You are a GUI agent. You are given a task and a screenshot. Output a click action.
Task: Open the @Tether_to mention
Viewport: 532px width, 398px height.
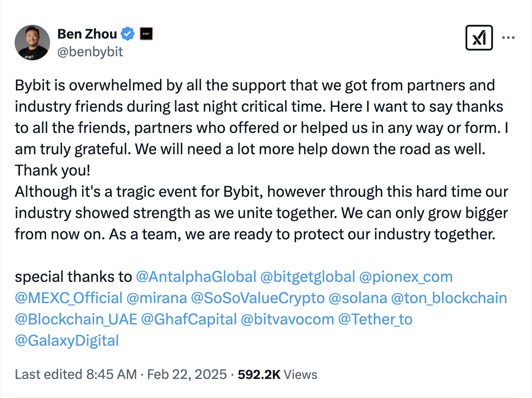coord(376,319)
